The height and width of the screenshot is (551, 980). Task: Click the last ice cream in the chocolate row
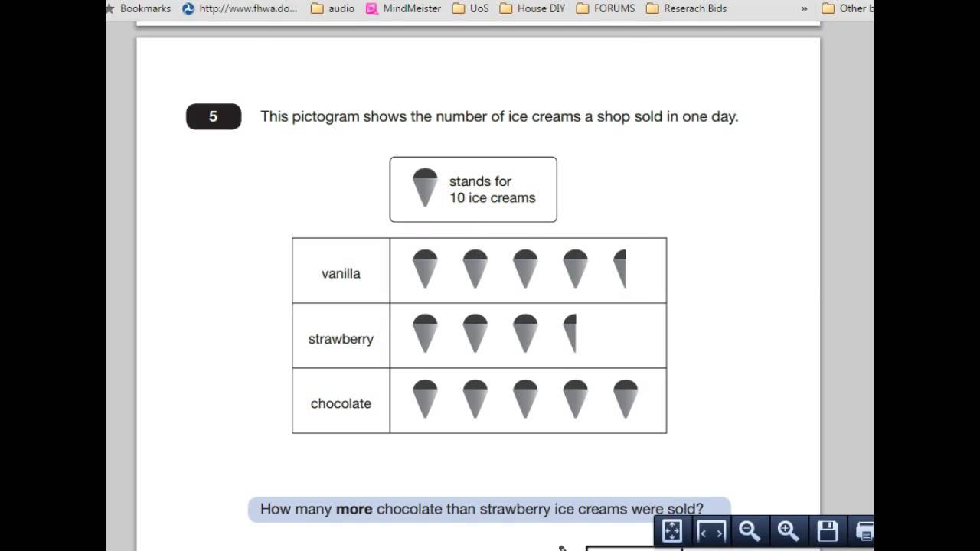coord(626,399)
